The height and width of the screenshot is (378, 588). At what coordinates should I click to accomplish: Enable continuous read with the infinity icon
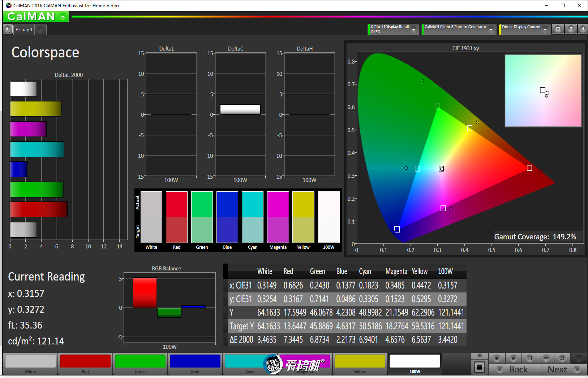click(x=546, y=358)
